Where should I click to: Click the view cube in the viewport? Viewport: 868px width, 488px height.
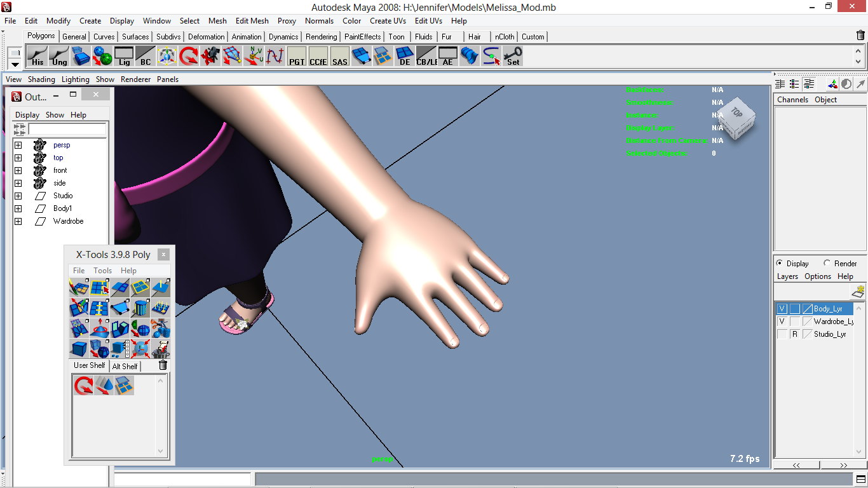737,119
